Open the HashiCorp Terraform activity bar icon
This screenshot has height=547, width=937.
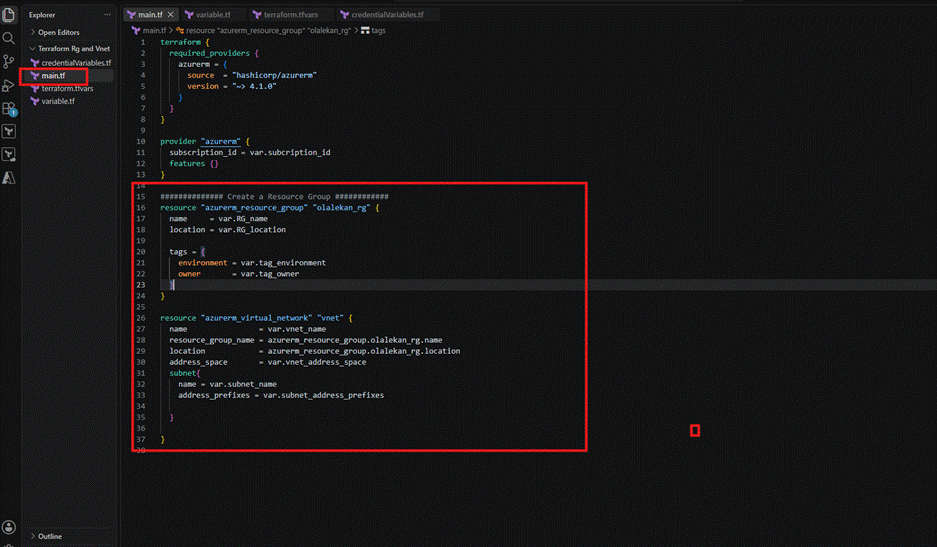[x=8, y=132]
